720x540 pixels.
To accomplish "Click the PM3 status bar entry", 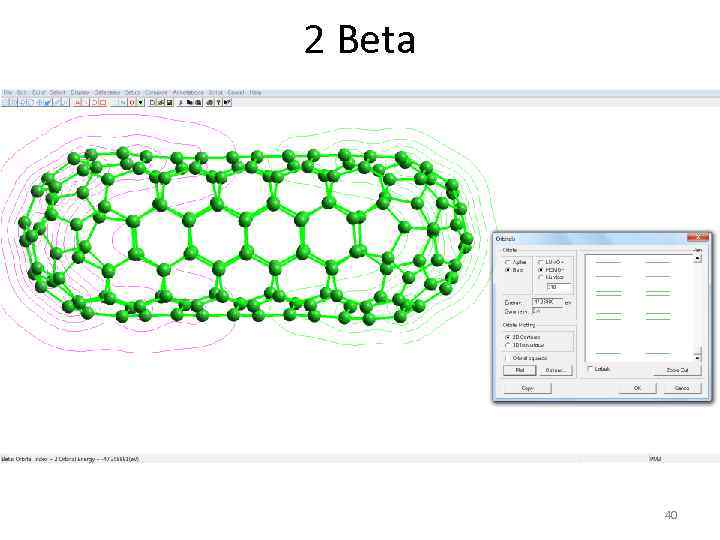I will [655, 459].
